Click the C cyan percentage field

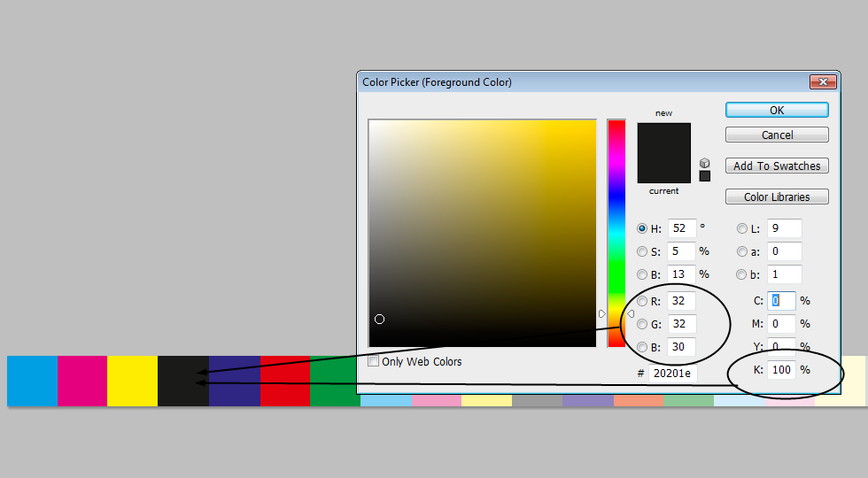(781, 301)
